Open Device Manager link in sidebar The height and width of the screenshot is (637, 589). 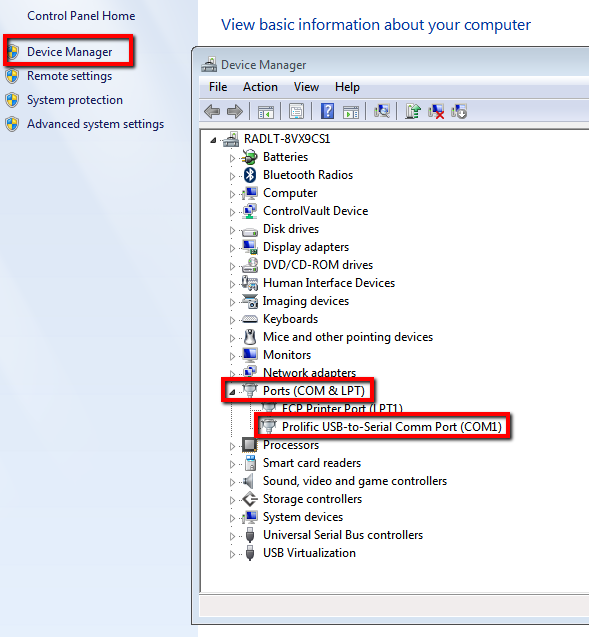[x=69, y=52]
